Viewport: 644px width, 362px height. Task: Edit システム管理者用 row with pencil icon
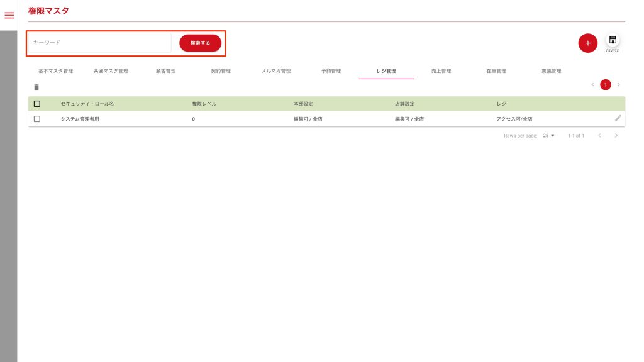click(x=618, y=118)
